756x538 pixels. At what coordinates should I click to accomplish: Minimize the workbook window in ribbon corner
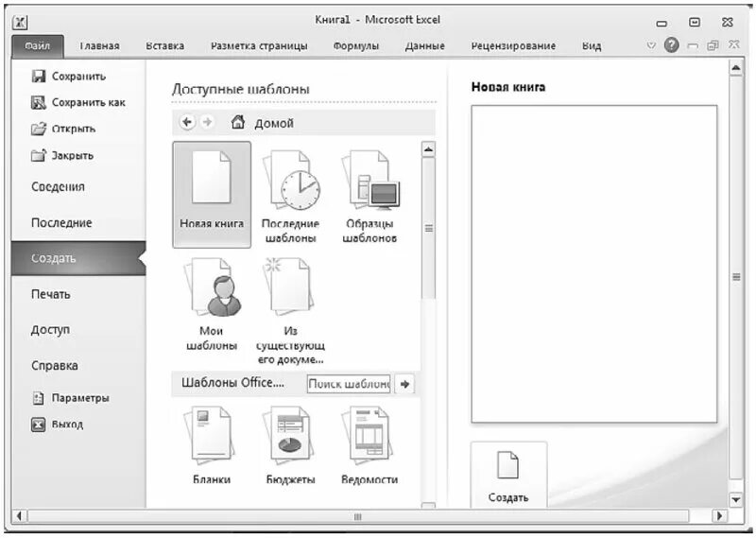693,45
